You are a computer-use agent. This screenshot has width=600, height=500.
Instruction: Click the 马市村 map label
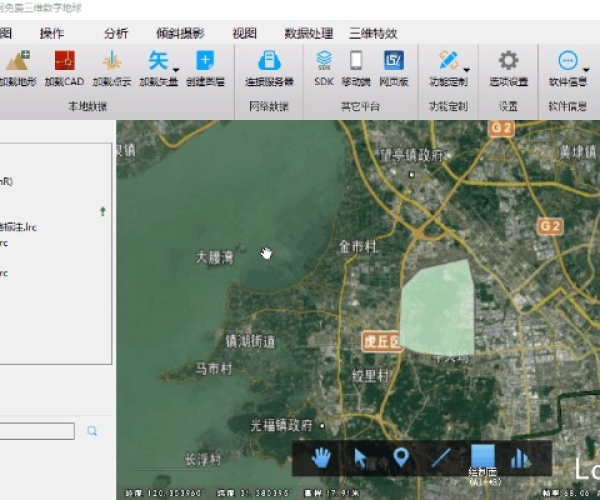coord(214,369)
